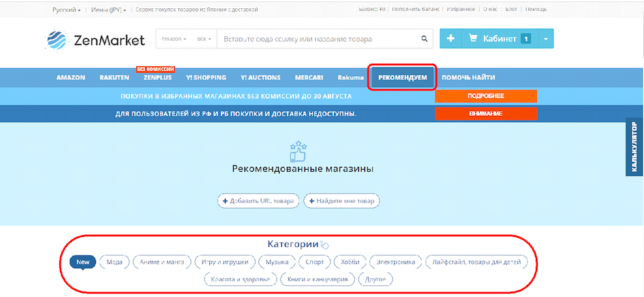Select the Хобби category pill
644x297 pixels.
tap(350, 262)
